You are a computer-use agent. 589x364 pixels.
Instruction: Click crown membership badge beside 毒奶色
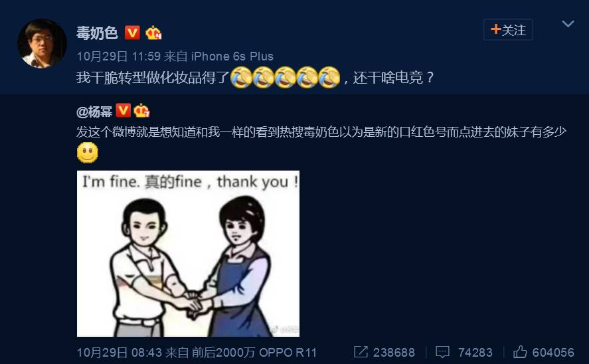(x=153, y=33)
